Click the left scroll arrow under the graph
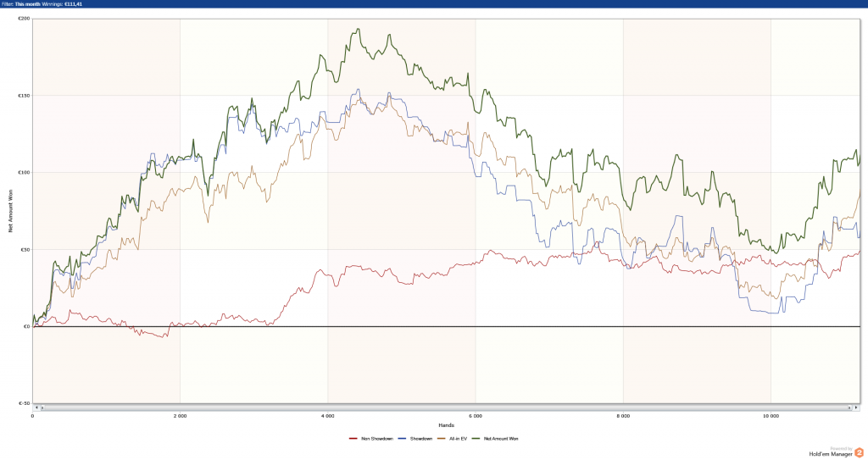Viewport: 868px width, 460px height. pyautogui.click(x=36, y=407)
